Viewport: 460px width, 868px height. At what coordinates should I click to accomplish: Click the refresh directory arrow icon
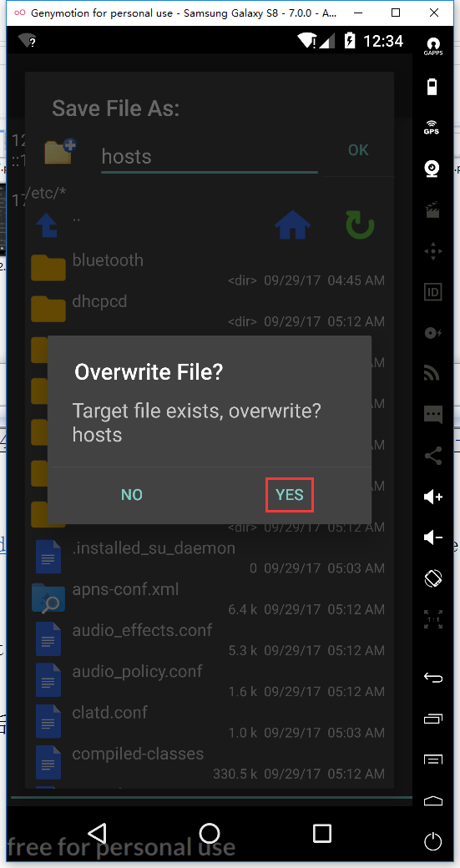tap(360, 225)
